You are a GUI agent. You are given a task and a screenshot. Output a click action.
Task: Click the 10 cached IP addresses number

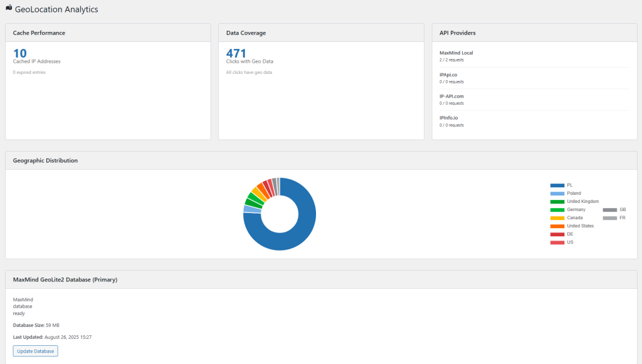click(x=20, y=53)
